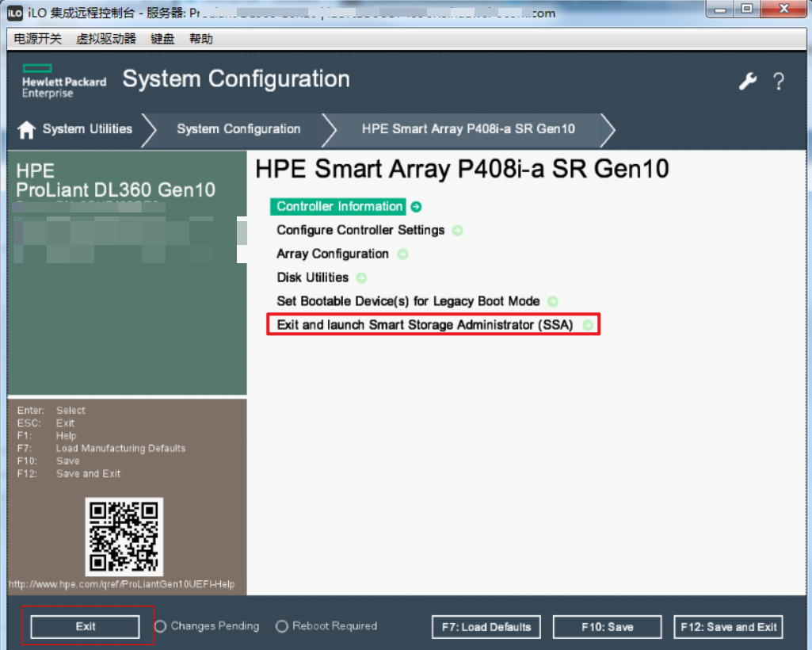
Task: Click the Exit button
Action: 86,627
